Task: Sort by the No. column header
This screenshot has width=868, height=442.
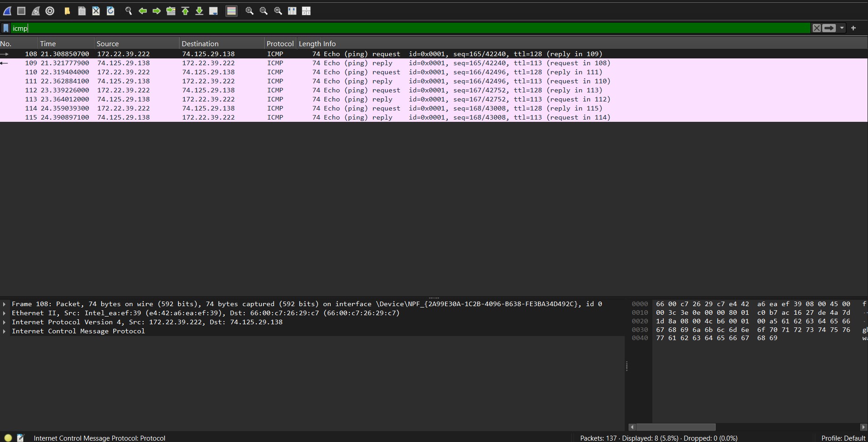Action: pos(19,43)
